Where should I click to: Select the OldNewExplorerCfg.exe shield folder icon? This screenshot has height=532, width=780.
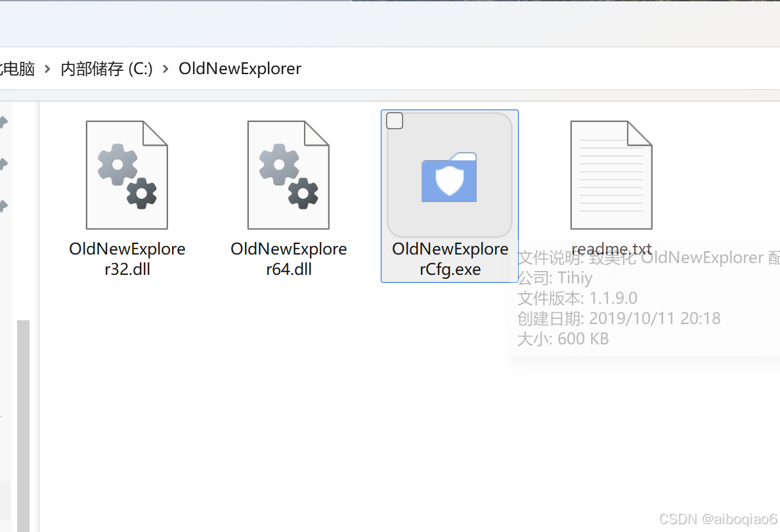[450, 177]
